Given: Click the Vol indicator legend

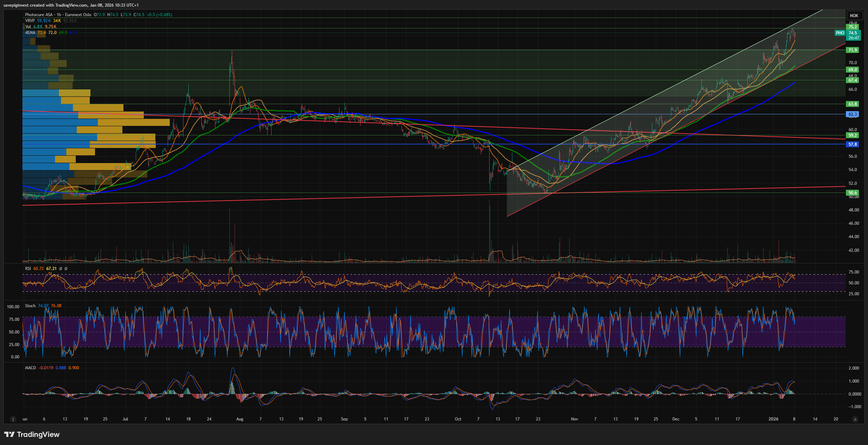Looking at the screenshot, I should tap(28, 27).
